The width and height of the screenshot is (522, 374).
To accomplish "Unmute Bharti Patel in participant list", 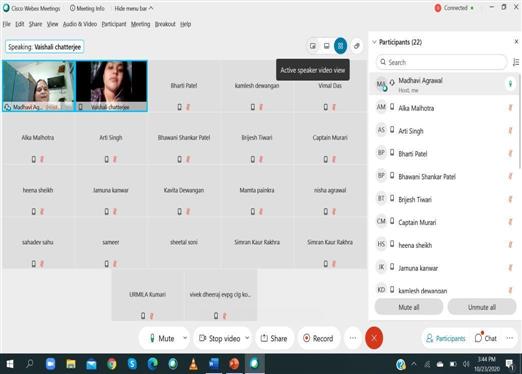I will [510, 153].
